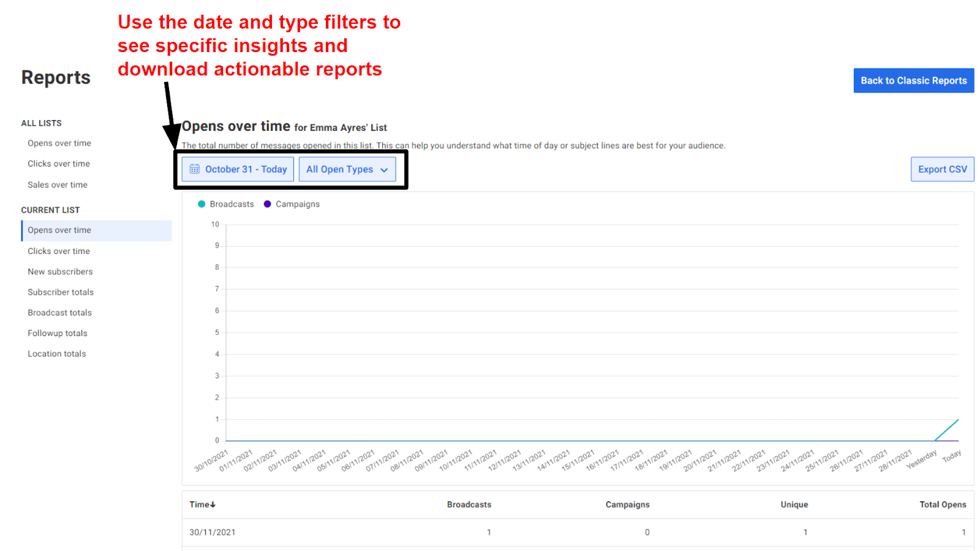
Task: Click the Time sort arrow icon
Action: [213, 505]
